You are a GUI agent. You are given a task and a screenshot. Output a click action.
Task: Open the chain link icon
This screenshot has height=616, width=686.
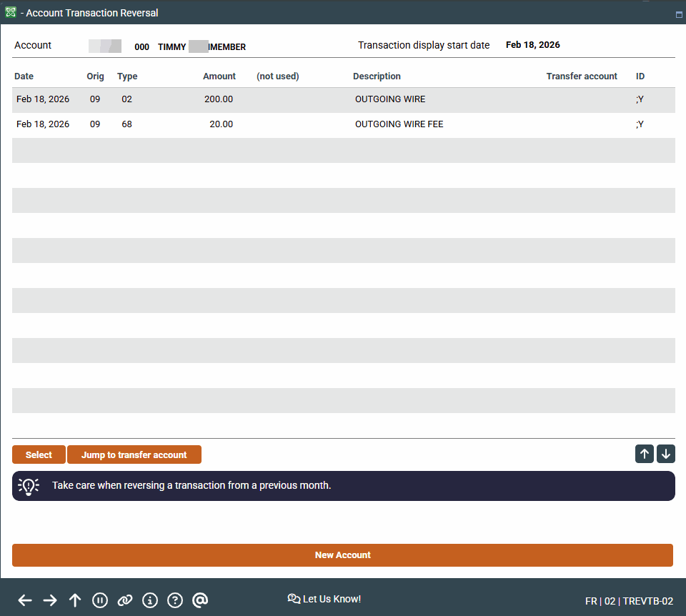125,600
